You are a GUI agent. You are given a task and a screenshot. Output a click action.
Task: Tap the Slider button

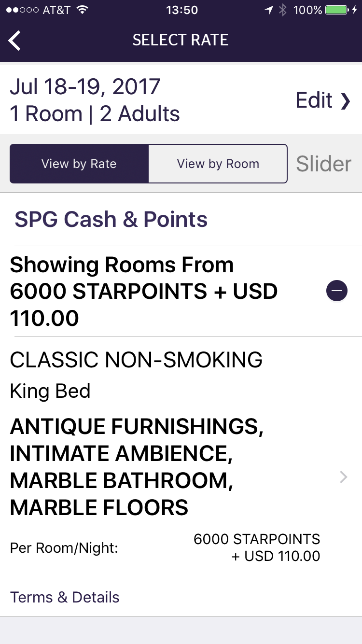[x=323, y=164]
